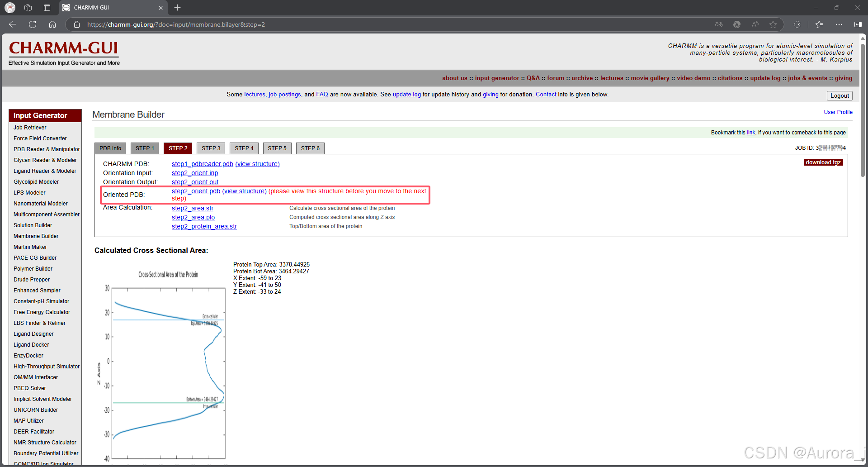Click the cross-sectional area plot
Image resolution: width=868 pixels, height=467 pixels.
[163, 367]
